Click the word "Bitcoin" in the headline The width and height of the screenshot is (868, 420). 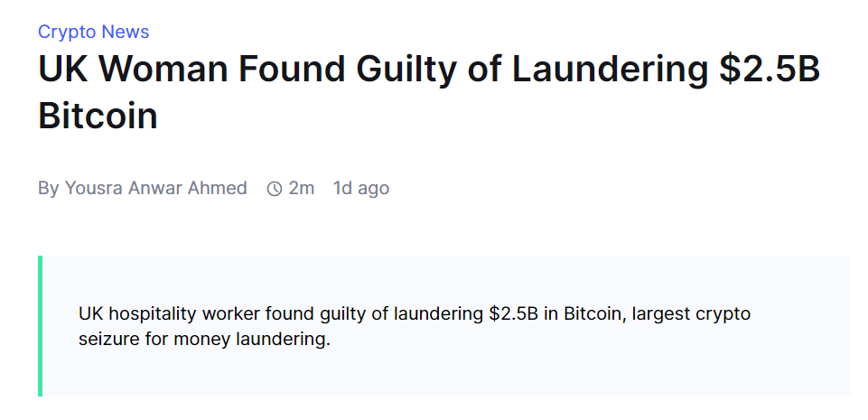(98, 116)
